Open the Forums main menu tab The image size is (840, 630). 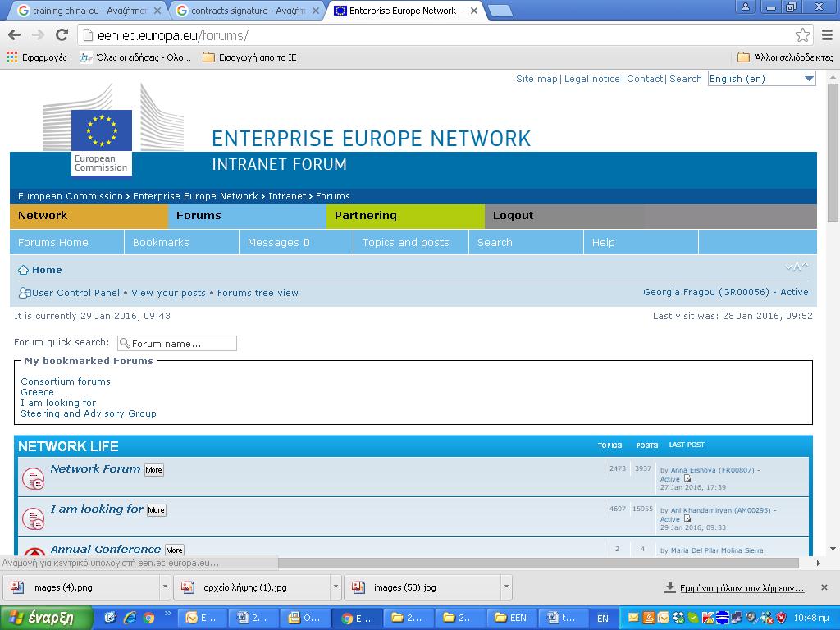(248, 216)
